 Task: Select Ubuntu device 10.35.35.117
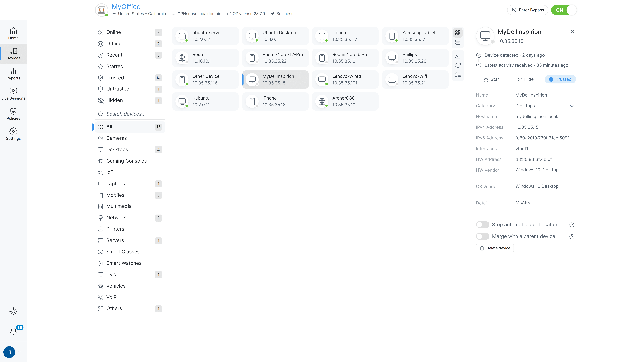tap(345, 36)
